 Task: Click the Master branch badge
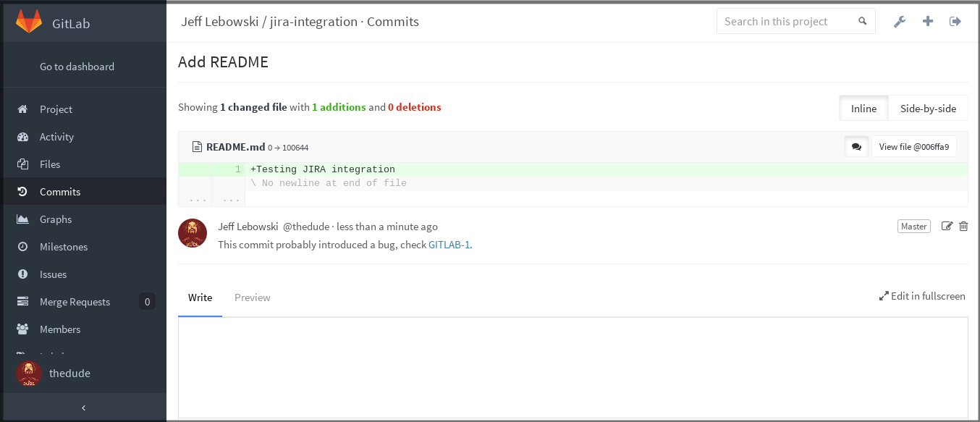[x=913, y=226]
